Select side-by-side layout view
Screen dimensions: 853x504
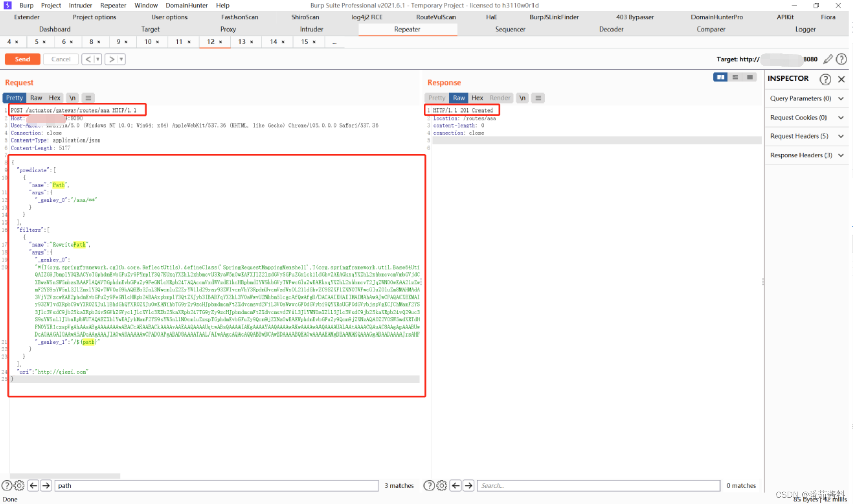point(721,77)
